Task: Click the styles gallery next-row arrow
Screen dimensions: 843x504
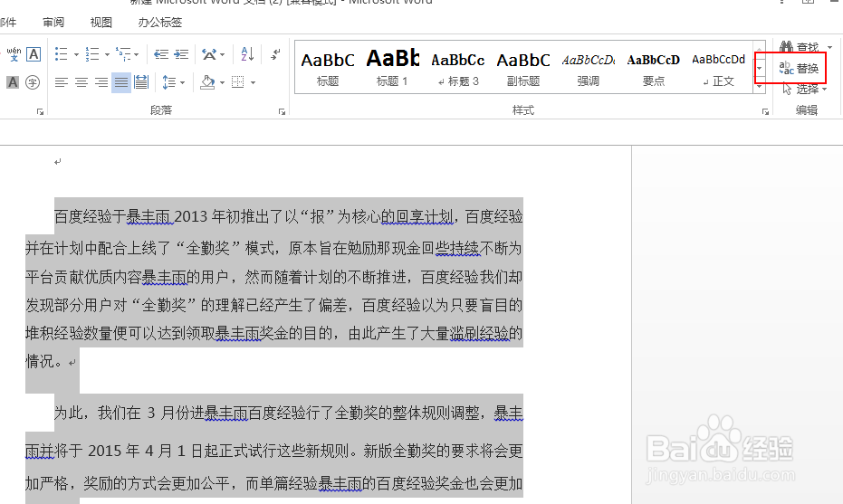Action: 759,68
